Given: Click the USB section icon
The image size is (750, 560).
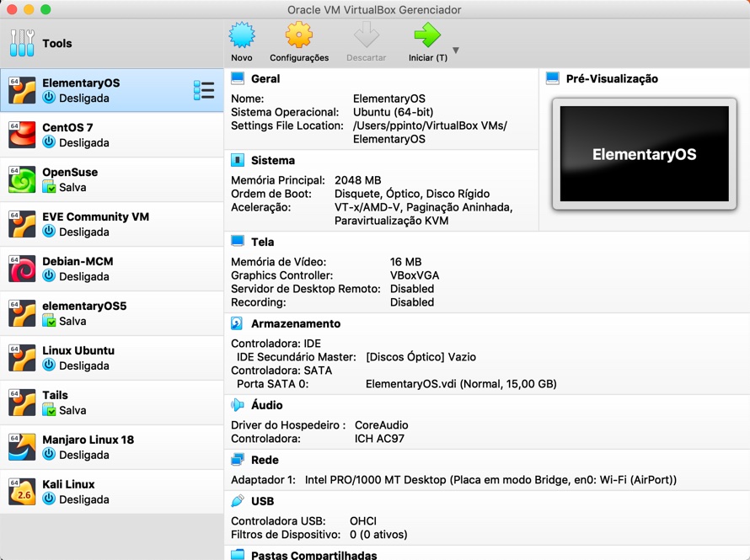Looking at the screenshot, I should [x=238, y=501].
